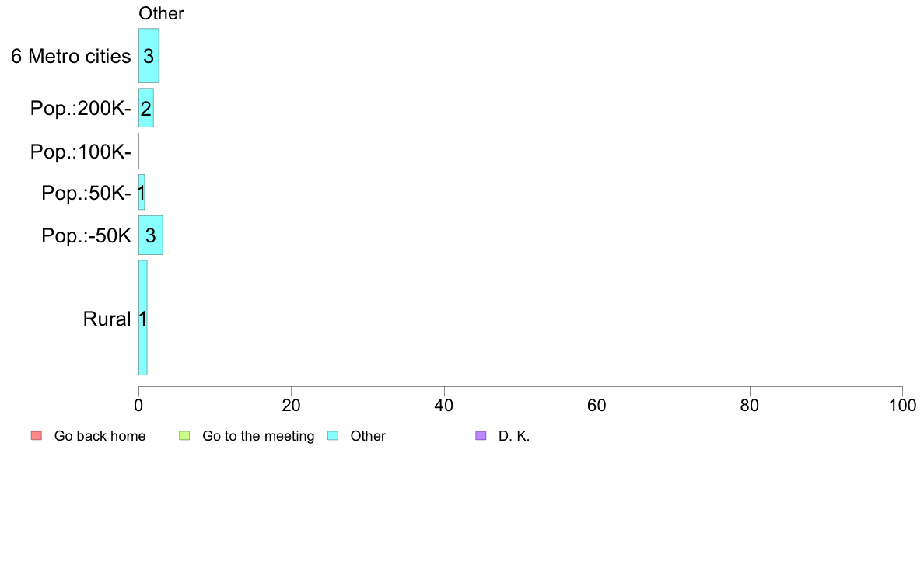Click the green Go to the meeting swatch
Screen dimensions: 924x572
click(x=184, y=436)
